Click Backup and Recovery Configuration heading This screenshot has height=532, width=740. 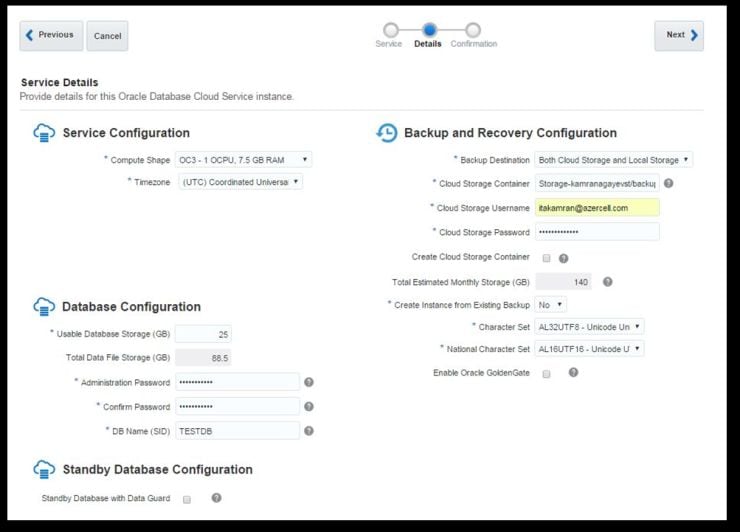click(x=510, y=133)
